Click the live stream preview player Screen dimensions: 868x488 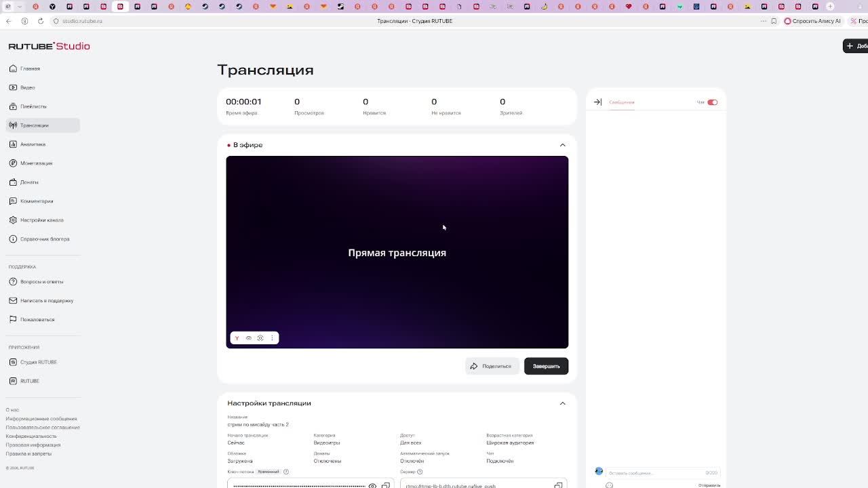point(397,252)
